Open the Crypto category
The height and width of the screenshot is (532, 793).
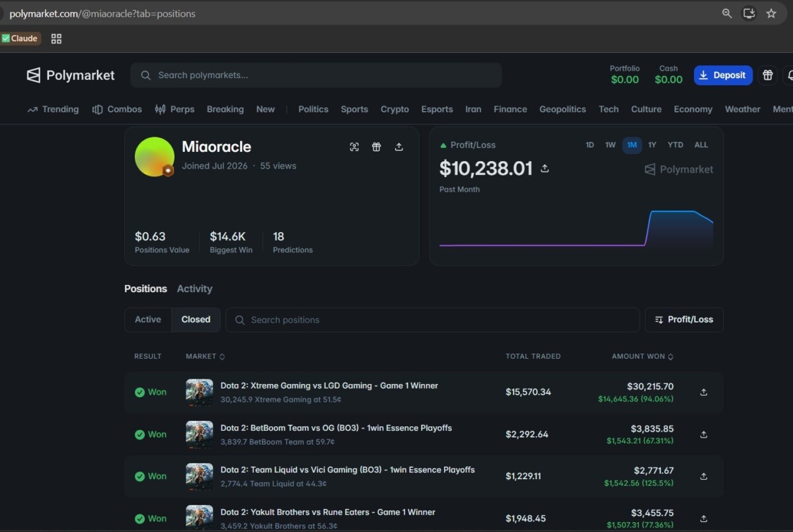395,110
